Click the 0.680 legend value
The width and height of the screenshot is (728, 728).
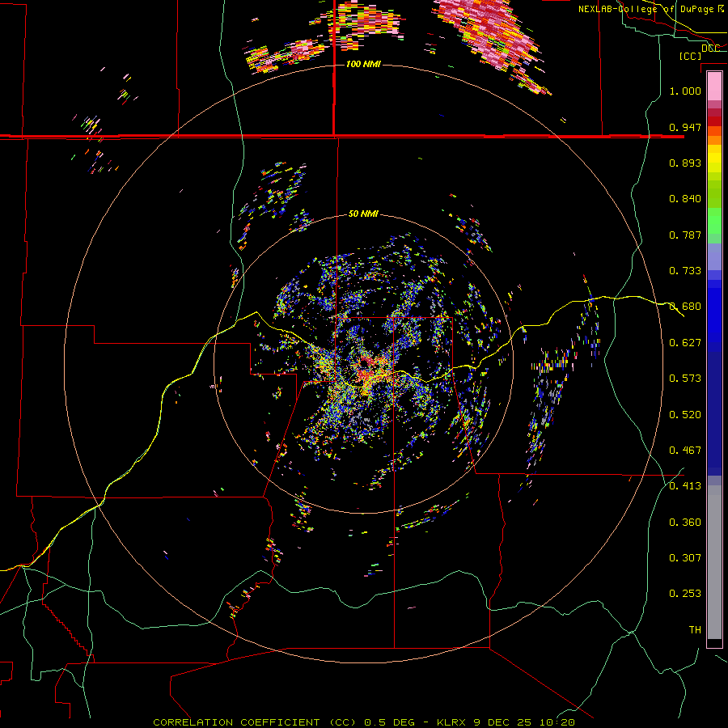685,306
